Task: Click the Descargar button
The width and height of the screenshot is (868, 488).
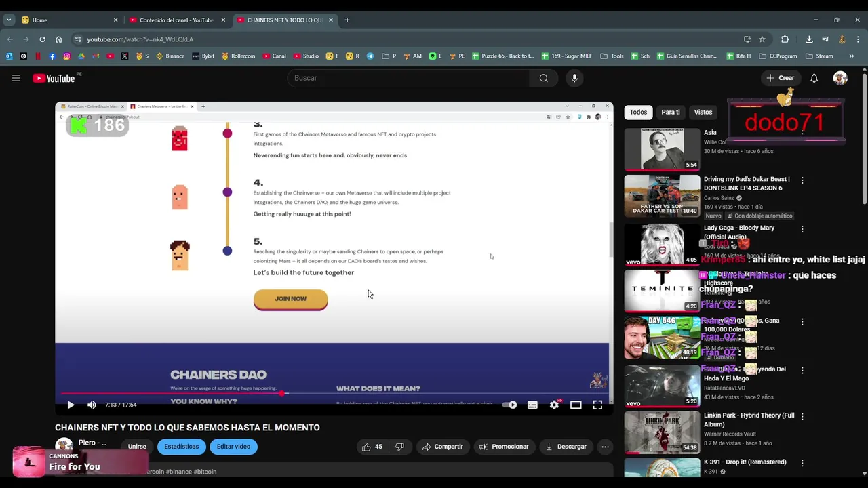Action: (x=566, y=447)
